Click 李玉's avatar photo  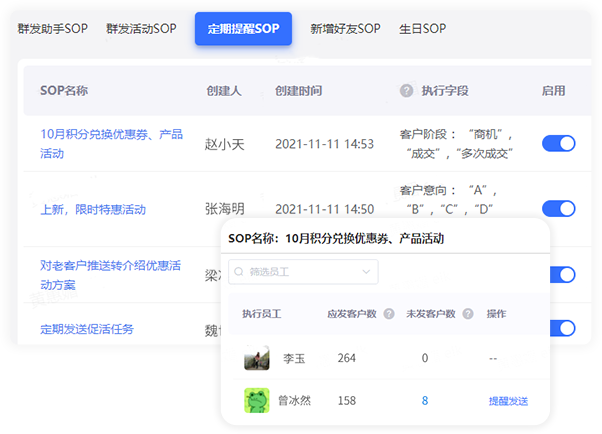(257, 358)
